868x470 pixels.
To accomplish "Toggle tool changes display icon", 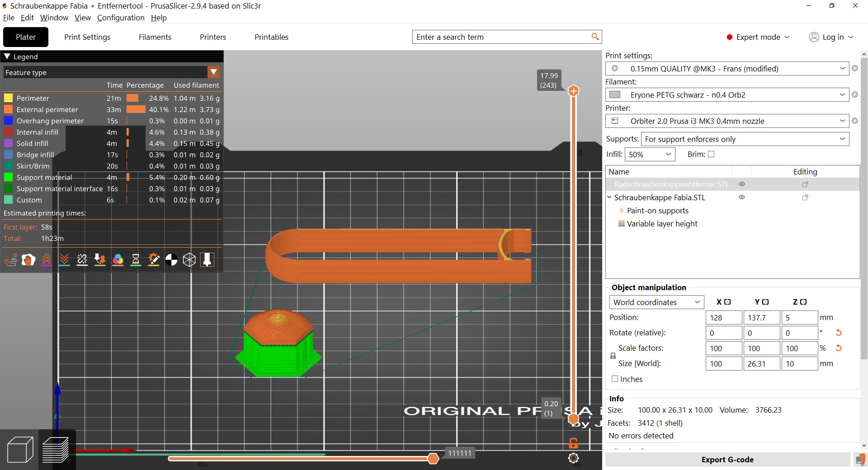I will [x=100, y=260].
